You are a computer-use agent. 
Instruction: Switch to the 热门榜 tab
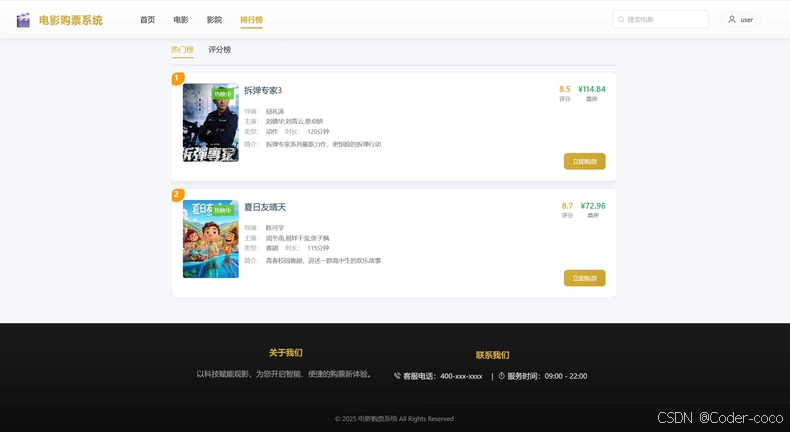click(182, 49)
